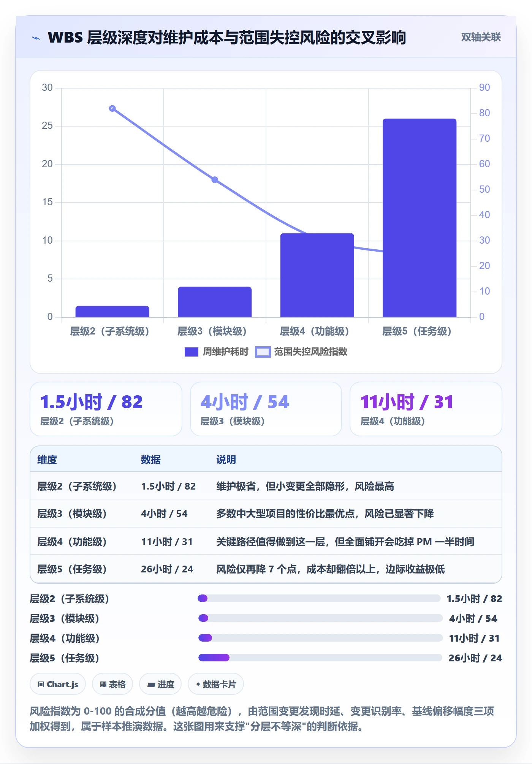
Task: Click x-axis label 层级5（任务级）
Action: click(417, 331)
